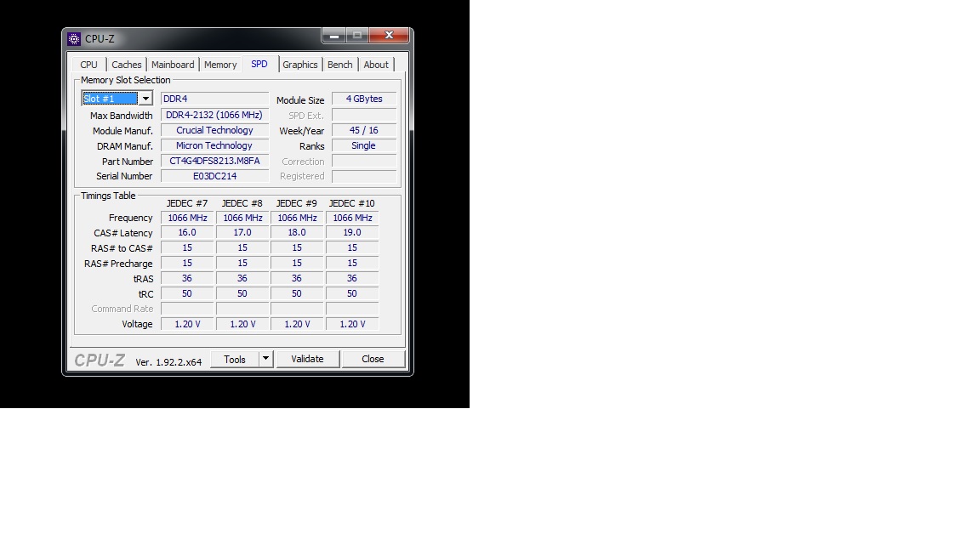The width and height of the screenshot is (980, 551).
Task: Open the Mainboard tab
Action: tap(173, 65)
